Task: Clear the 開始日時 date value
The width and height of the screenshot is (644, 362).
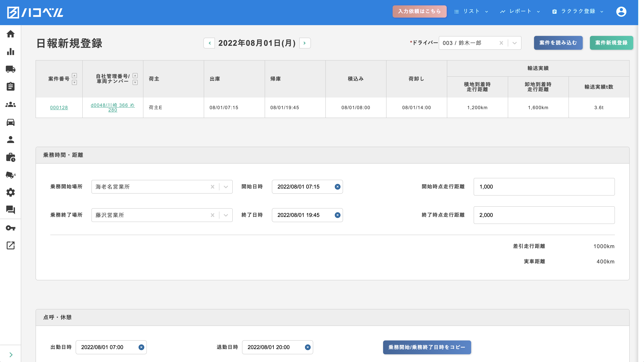Action: click(x=337, y=187)
